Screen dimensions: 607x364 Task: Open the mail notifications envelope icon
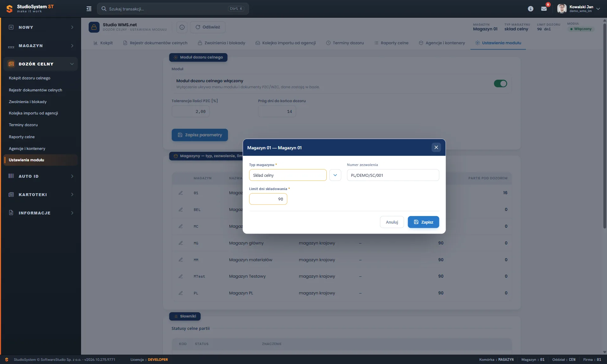(544, 9)
